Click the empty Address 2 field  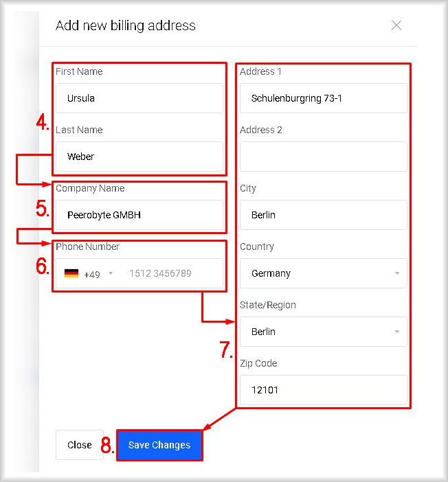pos(324,157)
